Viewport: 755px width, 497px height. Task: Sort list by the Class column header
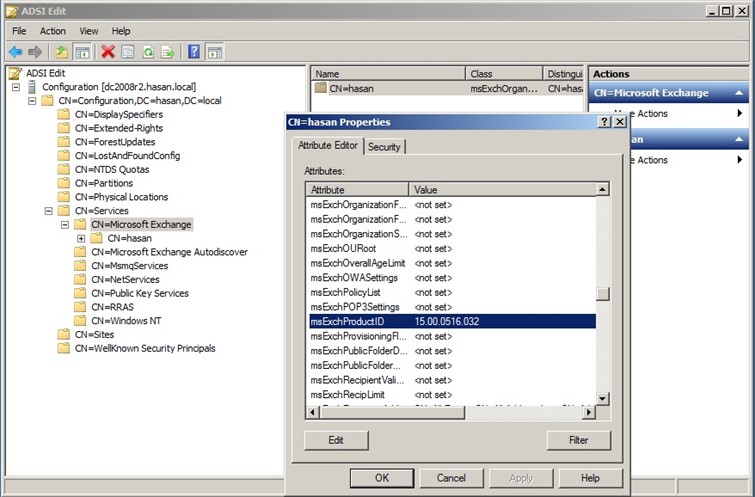[x=504, y=74]
